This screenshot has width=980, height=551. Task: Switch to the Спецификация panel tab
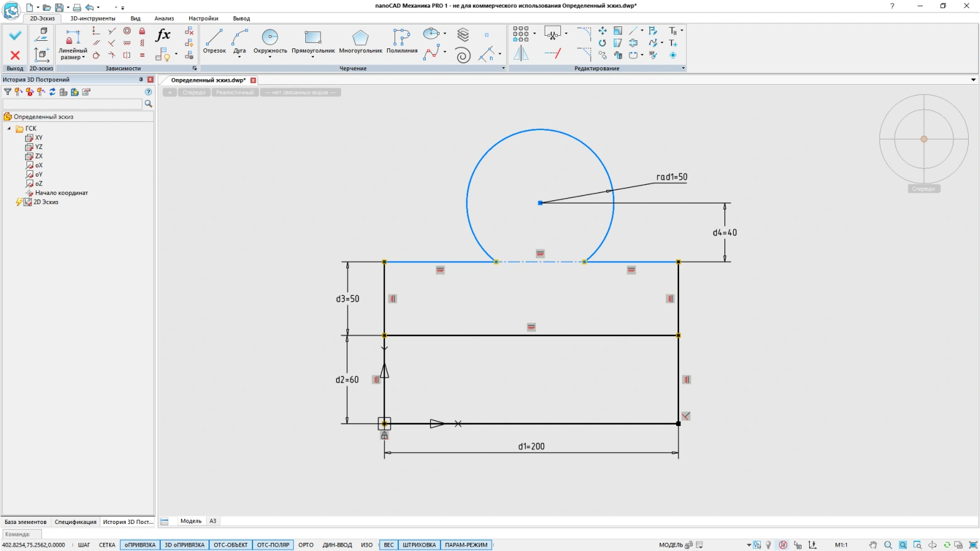tap(75, 521)
